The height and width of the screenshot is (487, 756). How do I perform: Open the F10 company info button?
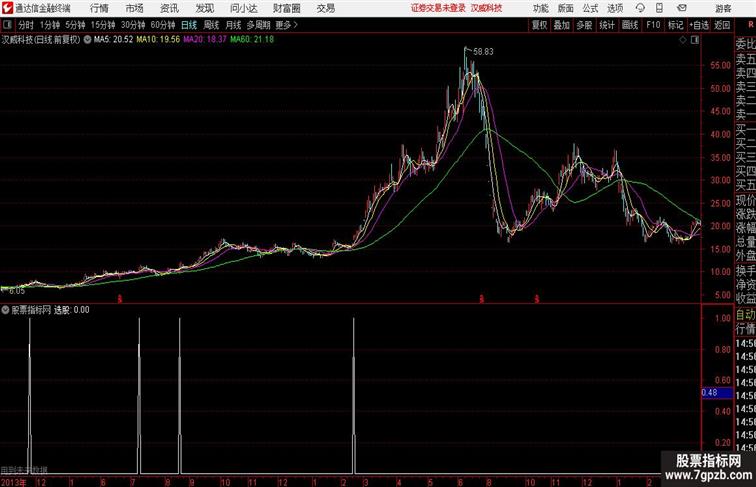click(x=653, y=25)
